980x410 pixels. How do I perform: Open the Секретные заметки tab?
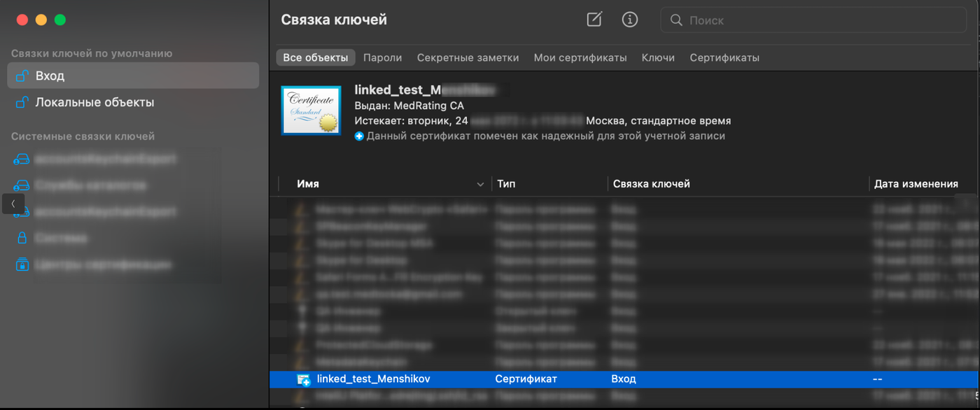click(468, 57)
